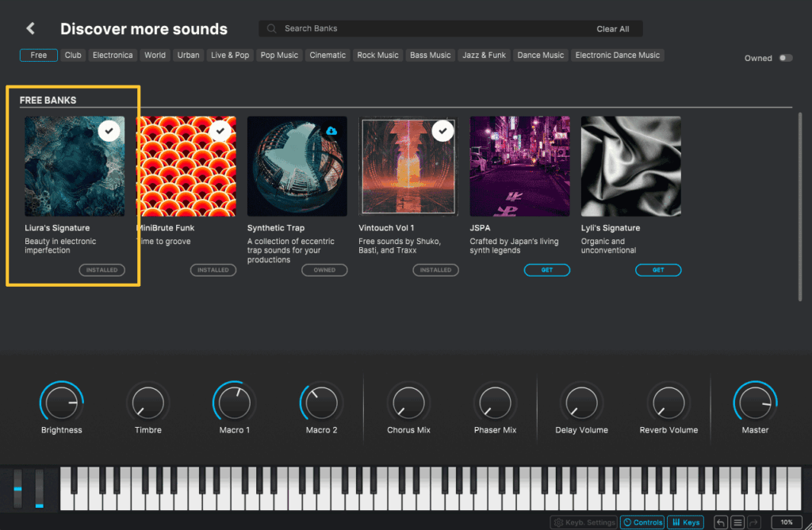Click INSTALLED under Vintouch Vol 1
The image size is (812, 530).
[435, 269]
